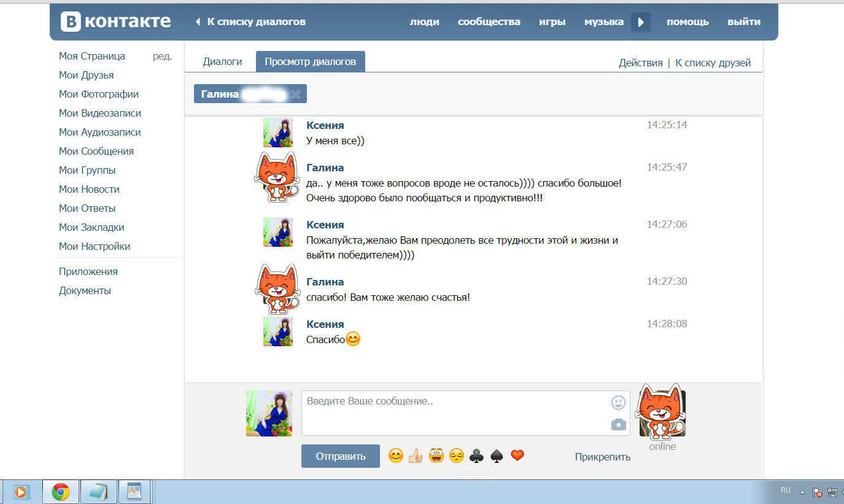844x504 pixels.
Task: Open the media player taskbar icon
Action: point(21,492)
